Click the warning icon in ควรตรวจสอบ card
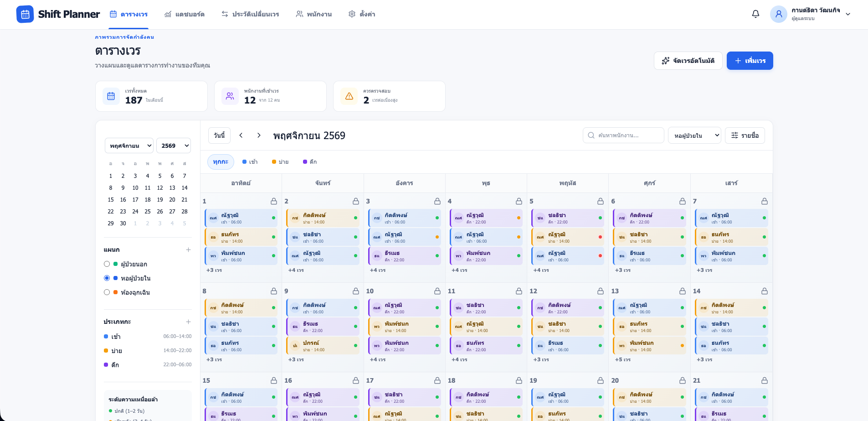 [x=349, y=96]
